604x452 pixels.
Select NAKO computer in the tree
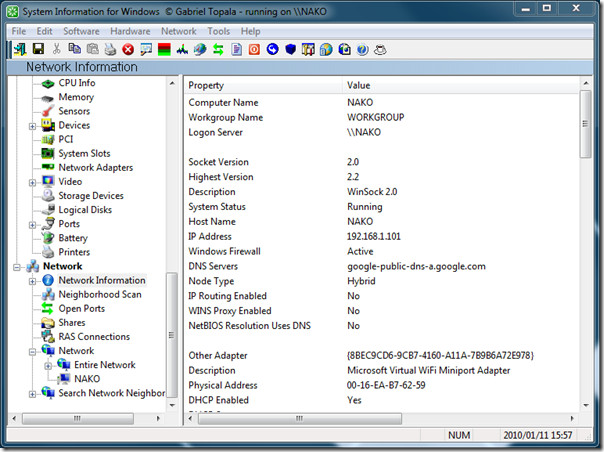pyautogui.click(x=87, y=379)
